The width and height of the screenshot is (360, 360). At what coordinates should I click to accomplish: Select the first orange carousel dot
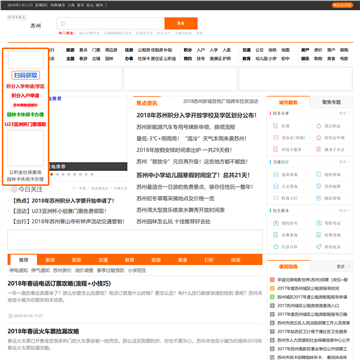tap(52, 174)
